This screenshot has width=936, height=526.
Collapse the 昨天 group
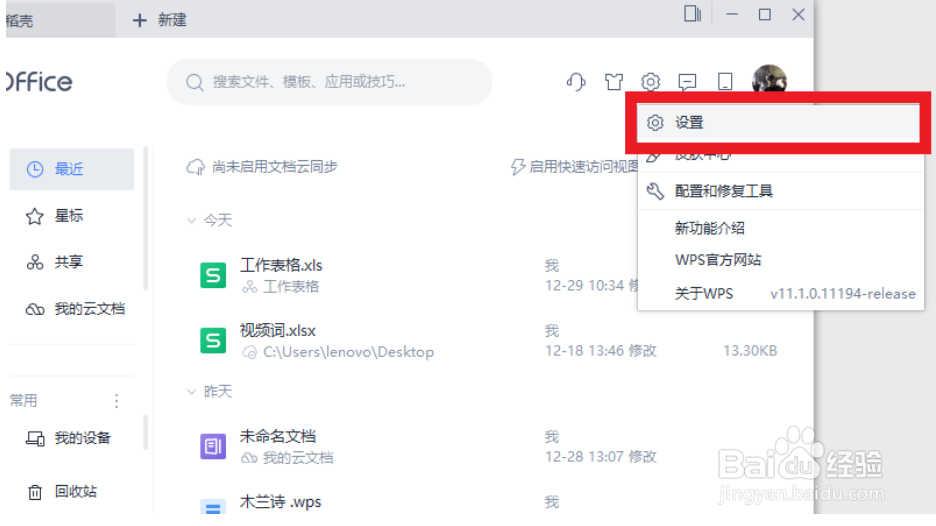[x=192, y=392]
